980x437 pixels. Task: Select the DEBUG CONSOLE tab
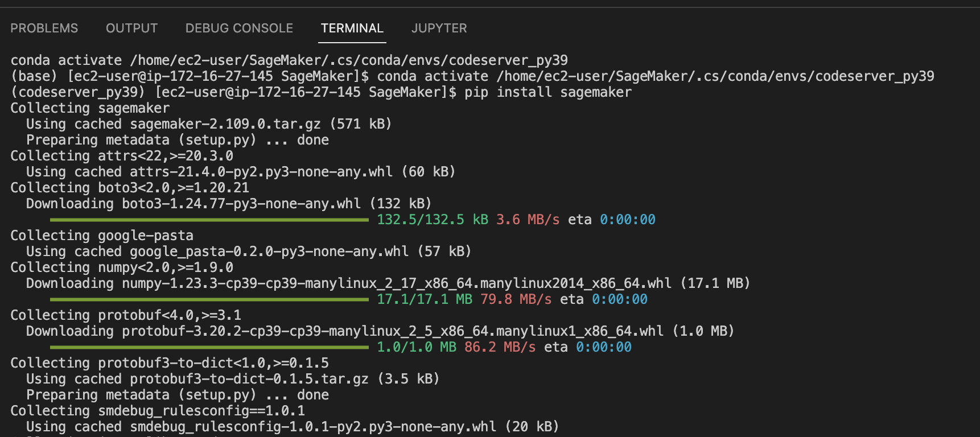click(239, 28)
